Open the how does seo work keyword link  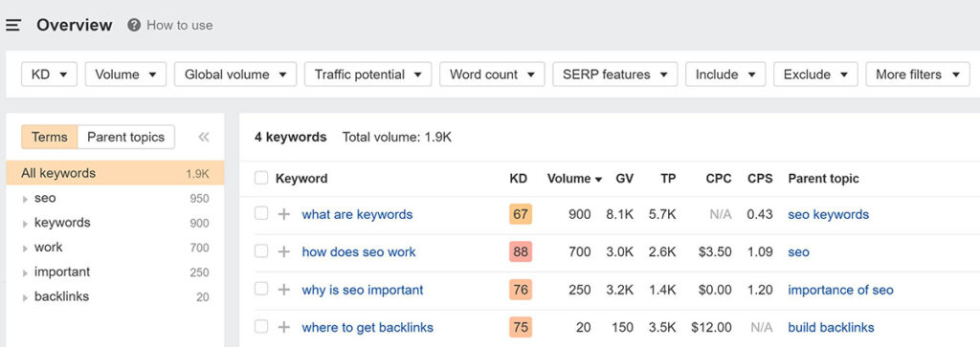[x=359, y=252]
